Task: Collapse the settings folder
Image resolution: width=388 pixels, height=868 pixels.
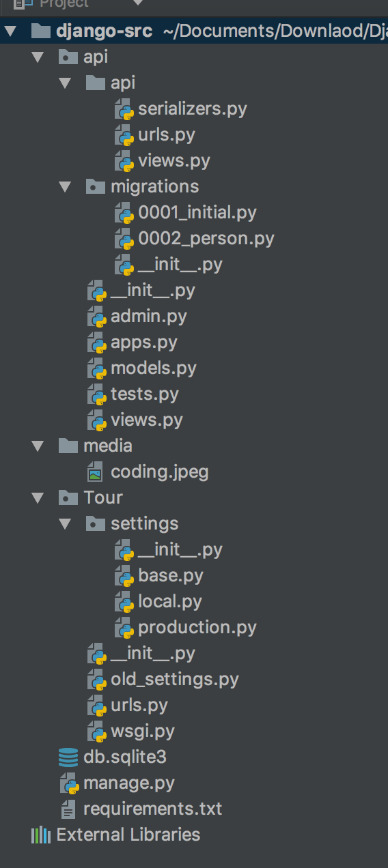Action: point(65,523)
